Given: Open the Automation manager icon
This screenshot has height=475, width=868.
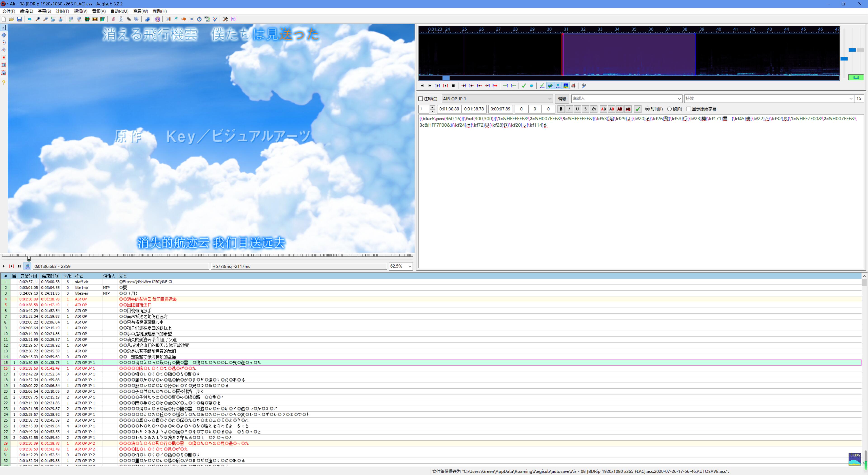Looking at the screenshot, I should [x=147, y=19].
